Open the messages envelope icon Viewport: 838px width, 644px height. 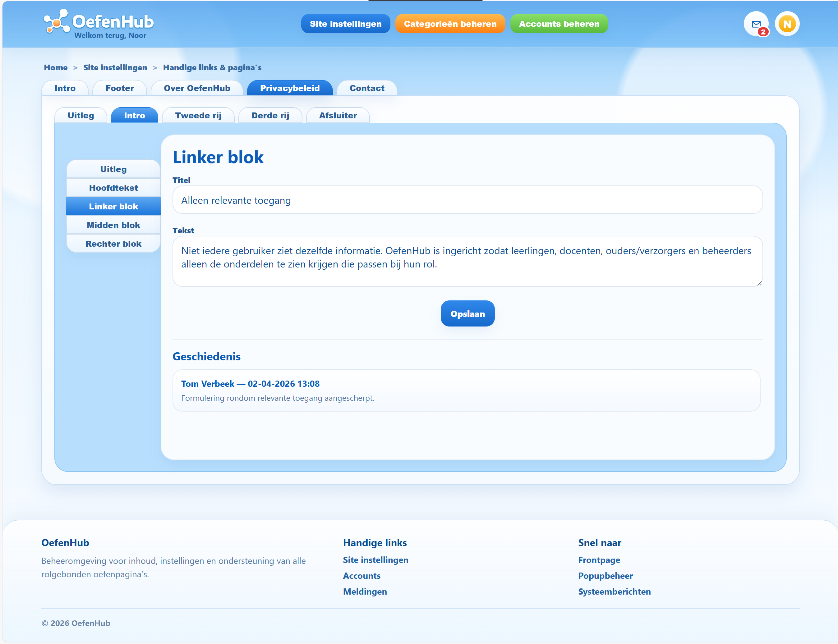click(756, 24)
